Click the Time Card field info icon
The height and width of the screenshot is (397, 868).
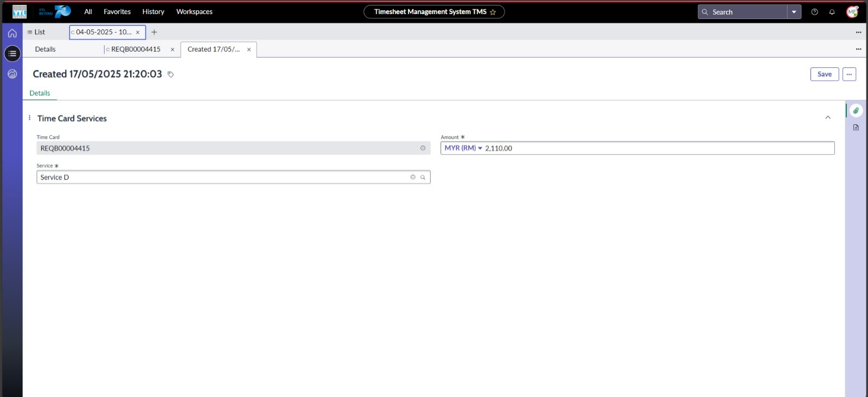[x=423, y=148]
